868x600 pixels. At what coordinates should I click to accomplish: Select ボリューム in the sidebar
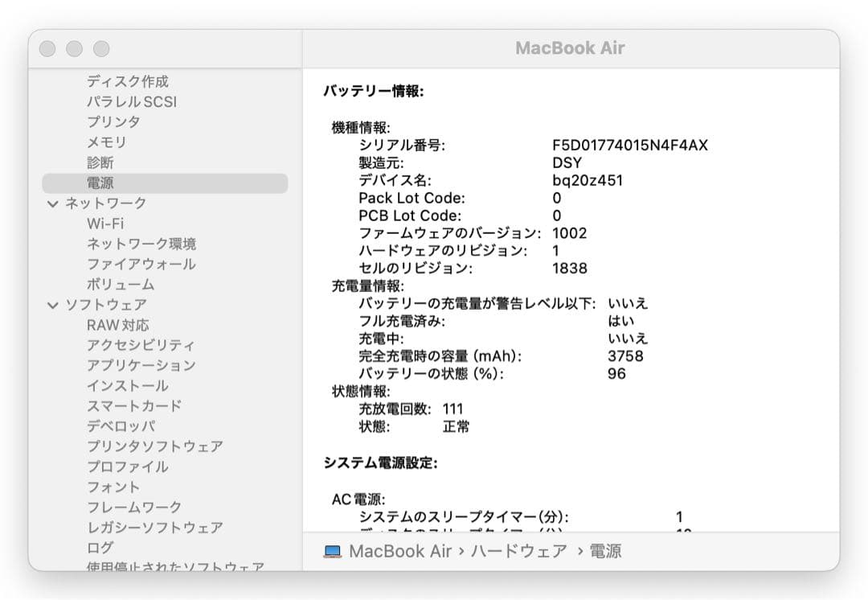point(121,285)
